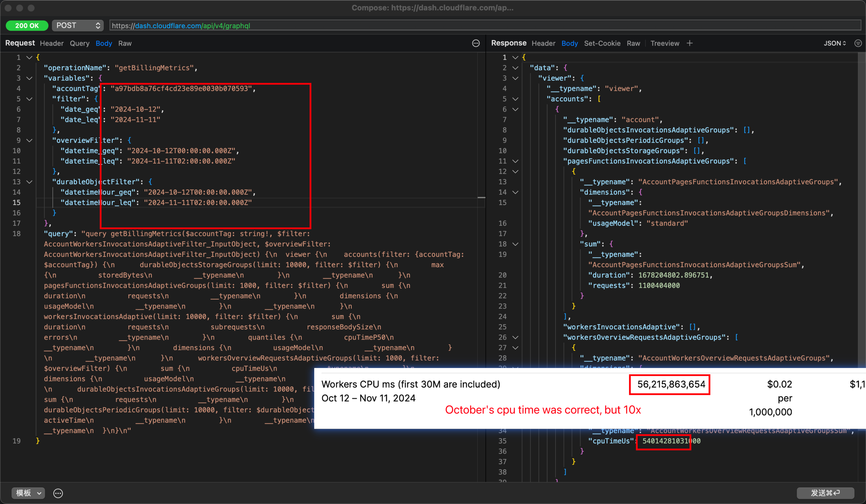
Task: Open the 模板 template dropdown
Action: pyautogui.click(x=28, y=493)
